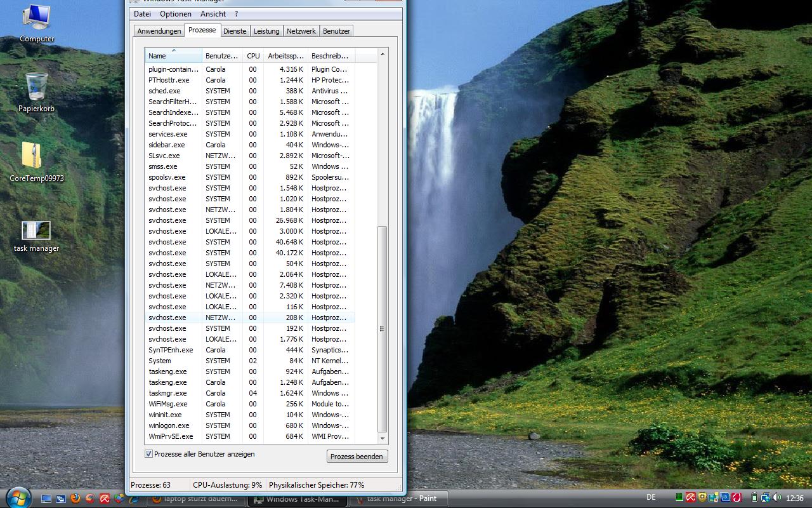Click the green CPU meter tray icon

[x=679, y=498]
